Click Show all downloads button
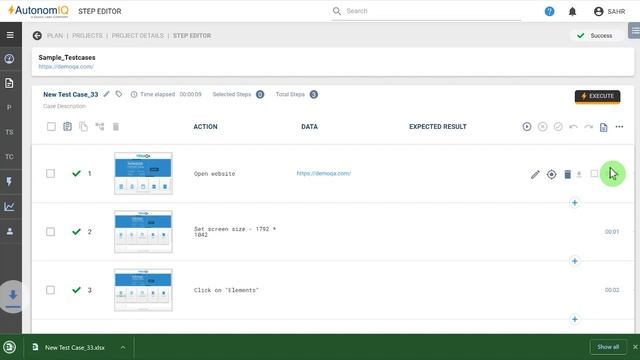Viewport: 640px width, 360px height. (x=608, y=347)
